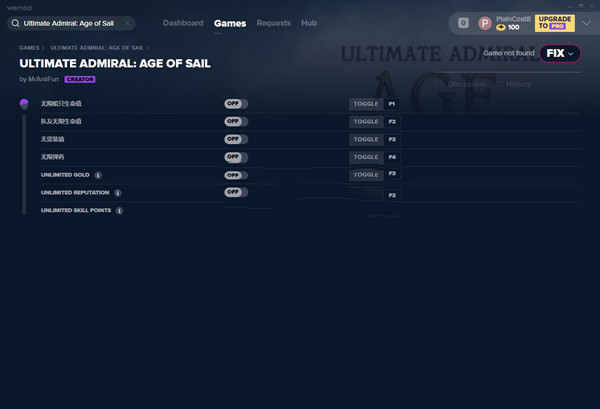The image size is (600, 409).
Task: Click the Ultimate Admiral search input field
Action: point(71,23)
